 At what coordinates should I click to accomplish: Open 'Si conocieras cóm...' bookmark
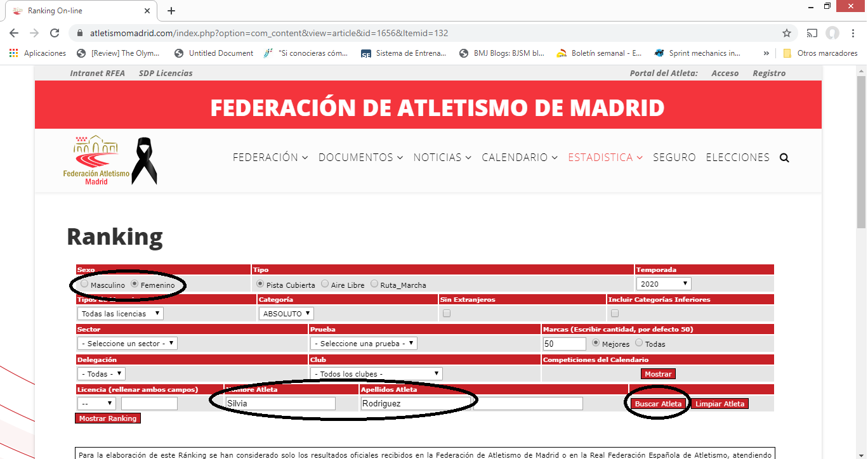306,53
